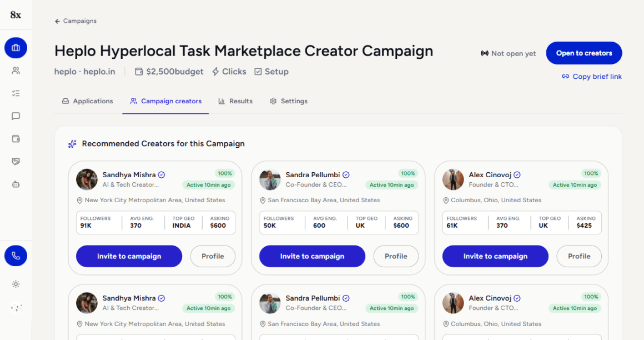
Task: Click the Setup checkbox icon
Action: [x=258, y=72]
